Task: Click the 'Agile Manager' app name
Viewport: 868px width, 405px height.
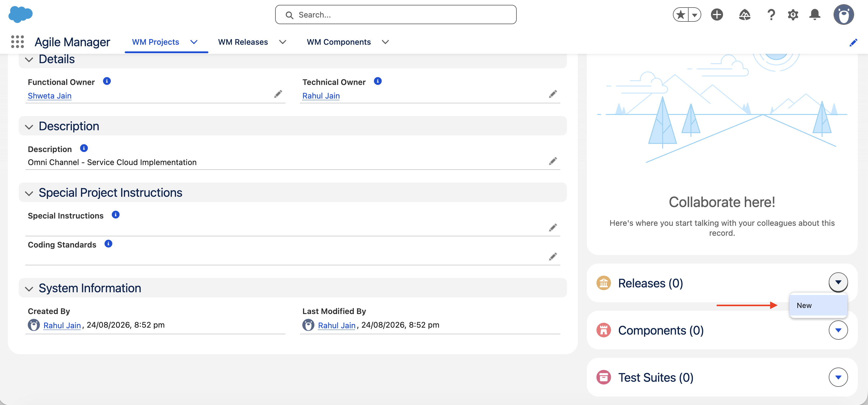Action: point(72,42)
